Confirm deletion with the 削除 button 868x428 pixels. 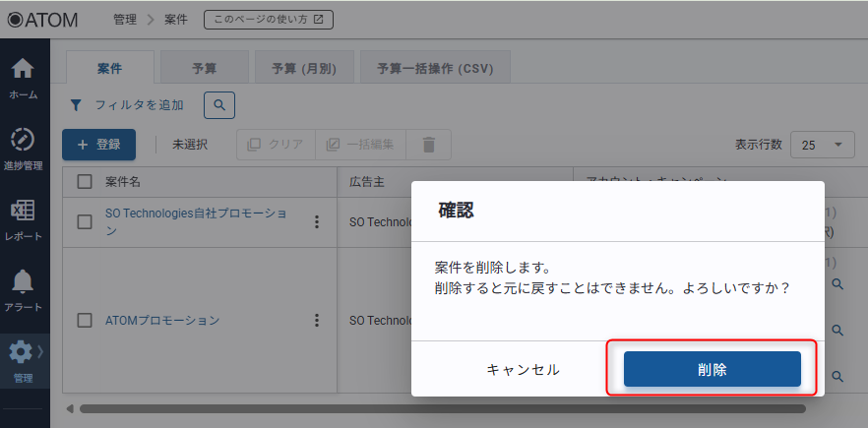712,369
